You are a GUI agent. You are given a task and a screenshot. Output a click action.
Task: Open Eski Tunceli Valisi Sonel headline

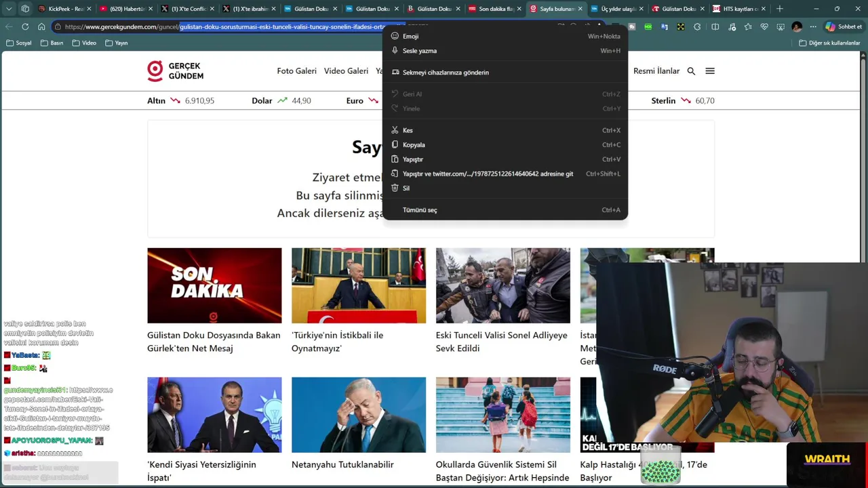pyautogui.click(x=502, y=342)
